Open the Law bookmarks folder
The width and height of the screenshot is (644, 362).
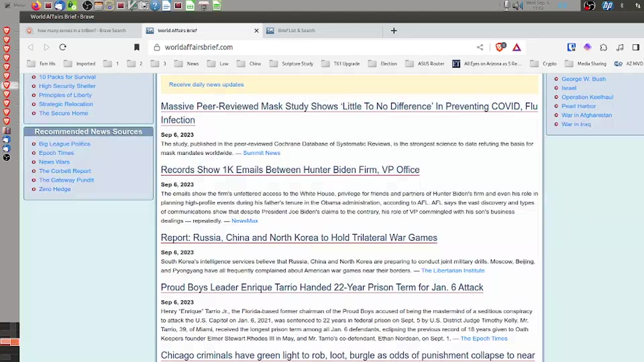pyautogui.click(x=218, y=64)
